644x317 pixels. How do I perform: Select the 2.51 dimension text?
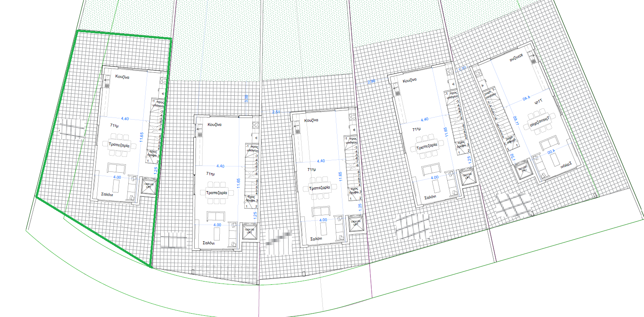point(276,112)
